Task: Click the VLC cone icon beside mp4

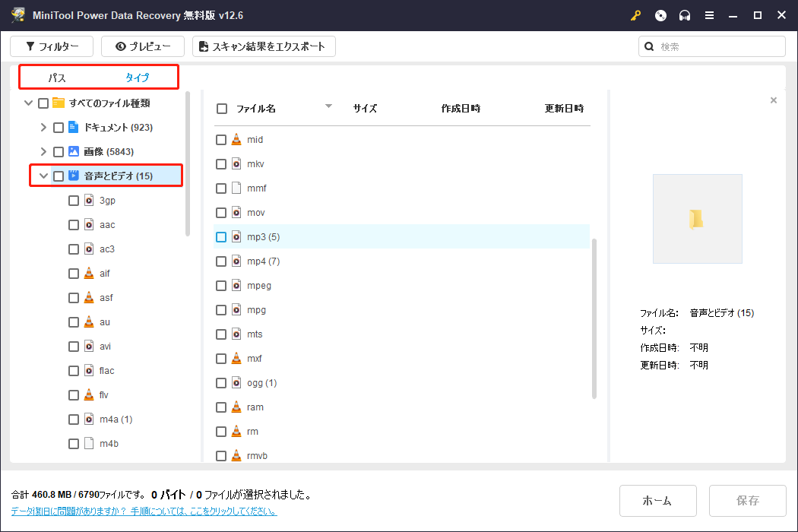Action: [x=238, y=261]
